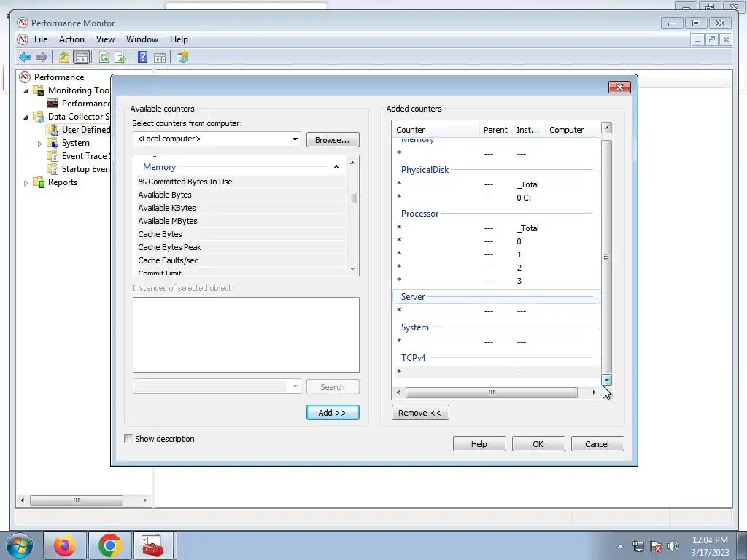Open the Windows Start orb
Viewport: 747px width, 560px height.
coord(19,545)
